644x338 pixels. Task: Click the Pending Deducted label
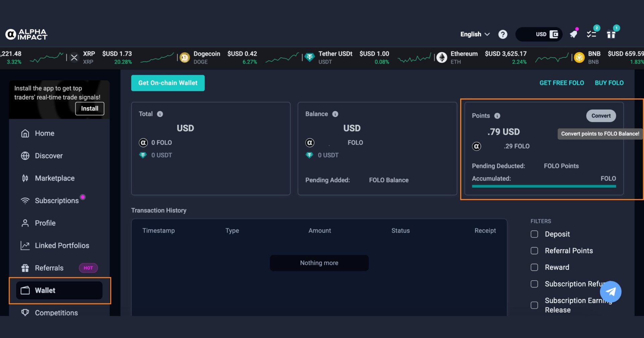(x=498, y=166)
